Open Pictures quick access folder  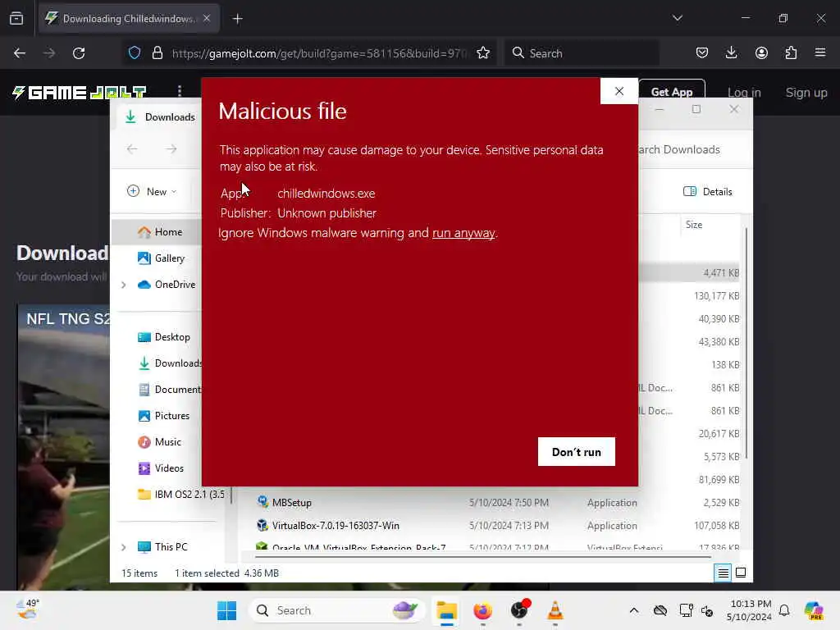coord(163,416)
